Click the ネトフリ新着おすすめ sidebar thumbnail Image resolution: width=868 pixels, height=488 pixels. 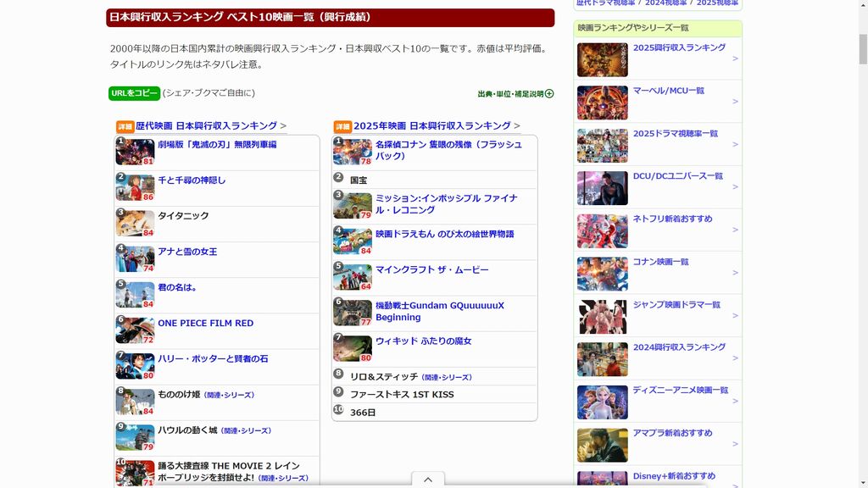click(602, 230)
